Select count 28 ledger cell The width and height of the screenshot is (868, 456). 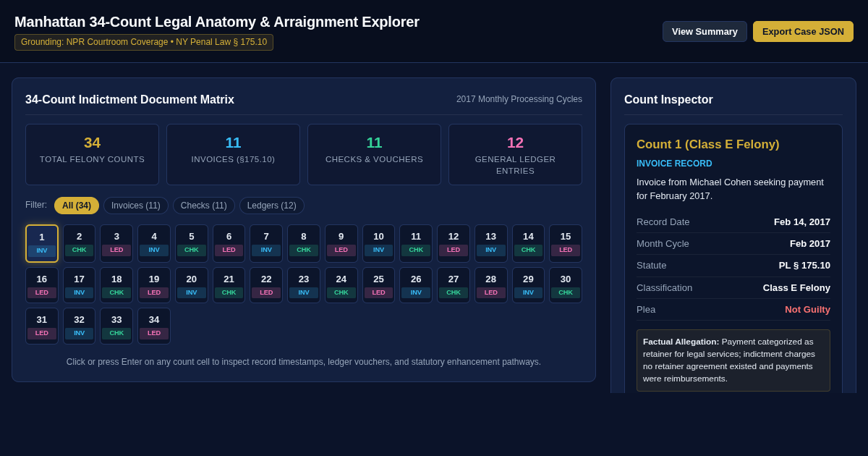(491, 285)
